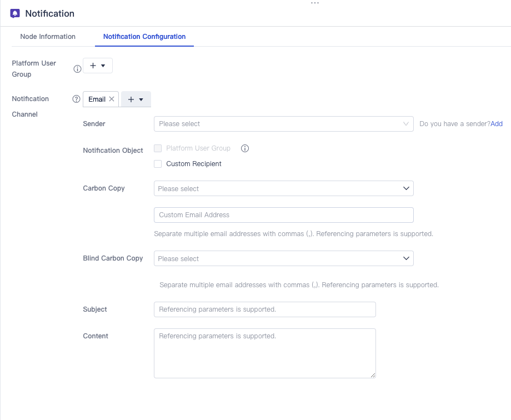Click the purple Notification bell icon
Image resolution: width=511 pixels, height=420 pixels.
pyautogui.click(x=15, y=13)
